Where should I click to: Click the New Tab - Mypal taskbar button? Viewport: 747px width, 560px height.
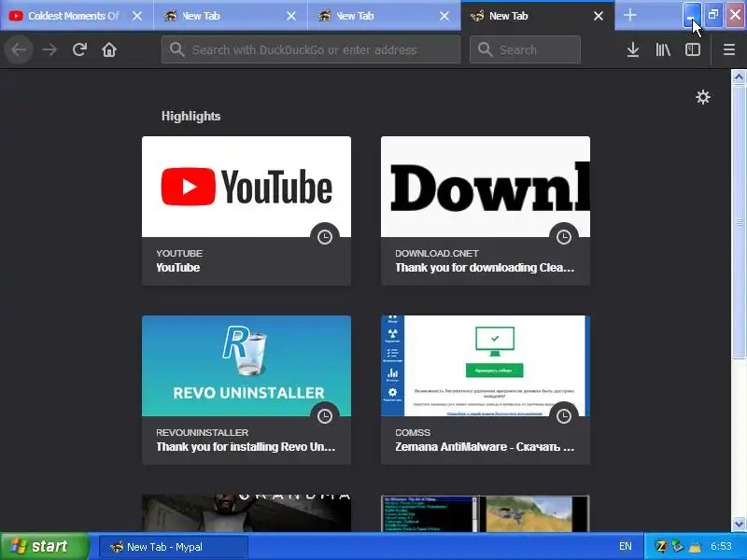(174, 547)
